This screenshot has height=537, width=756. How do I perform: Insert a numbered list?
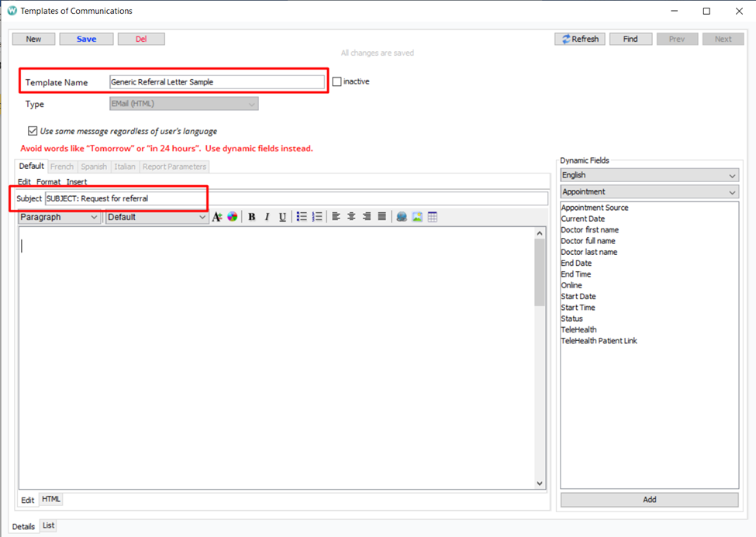(317, 217)
